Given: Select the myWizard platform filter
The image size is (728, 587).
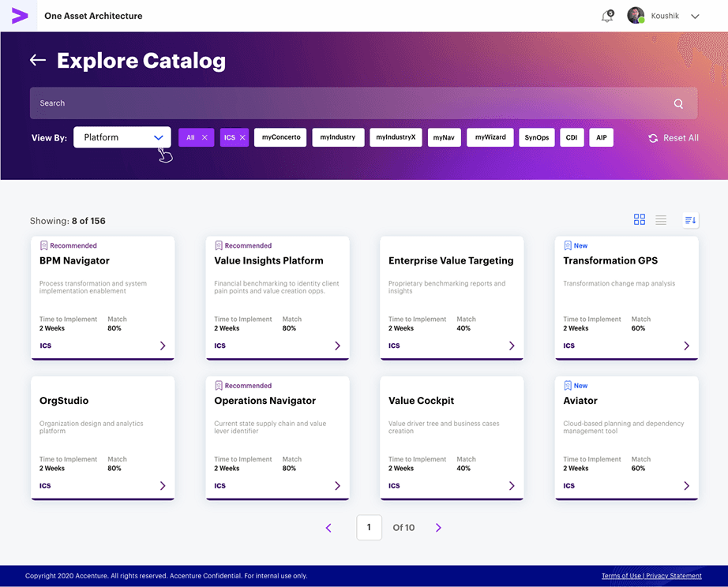Looking at the screenshot, I should click(490, 137).
